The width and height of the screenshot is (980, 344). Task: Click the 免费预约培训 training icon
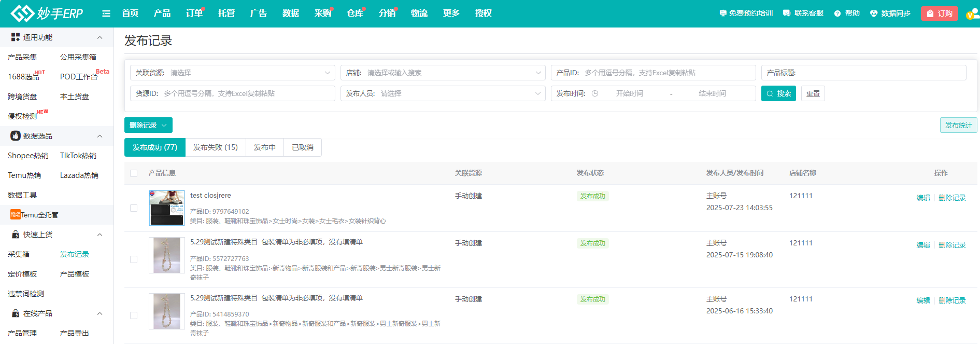(723, 13)
